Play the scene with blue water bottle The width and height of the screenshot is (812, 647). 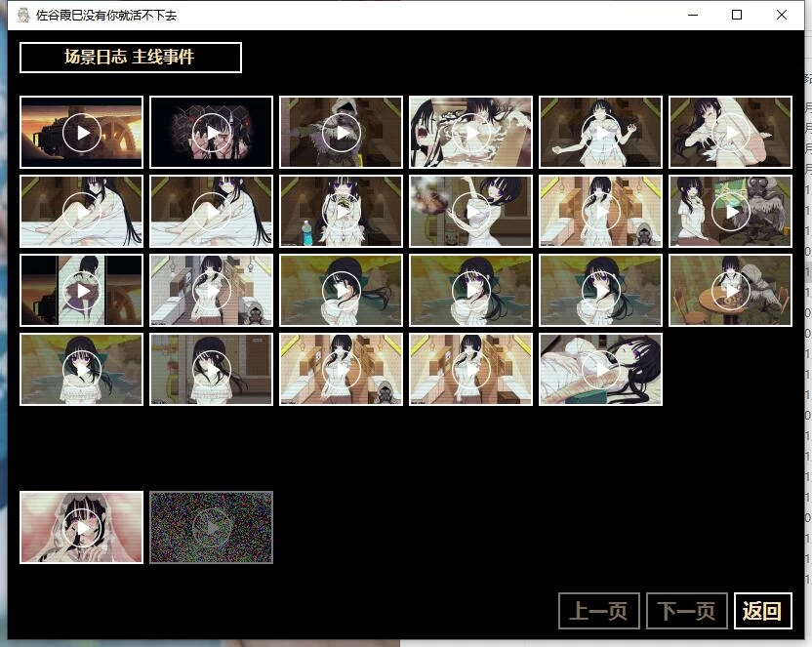click(341, 211)
